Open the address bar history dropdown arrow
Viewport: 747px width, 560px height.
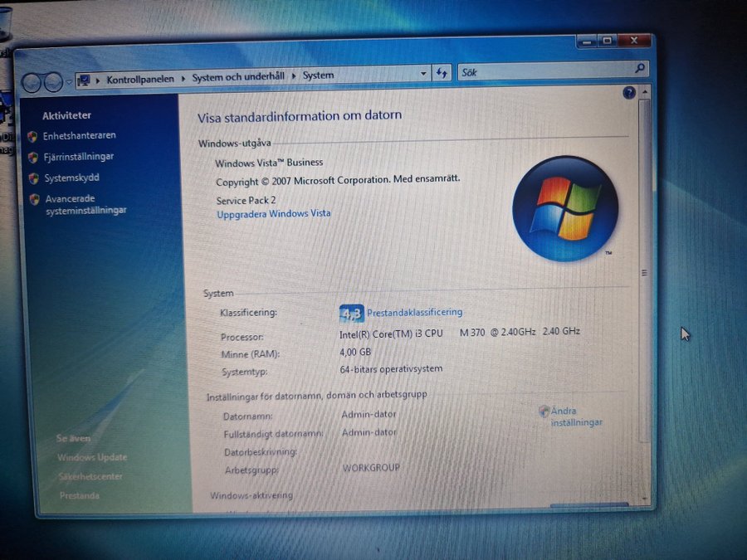click(x=423, y=74)
